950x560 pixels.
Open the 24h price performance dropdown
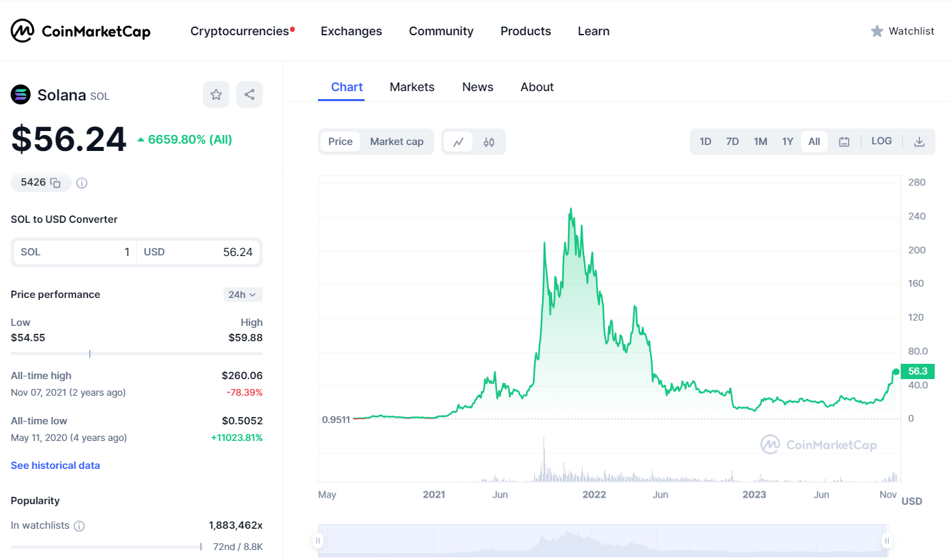pyautogui.click(x=243, y=295)
